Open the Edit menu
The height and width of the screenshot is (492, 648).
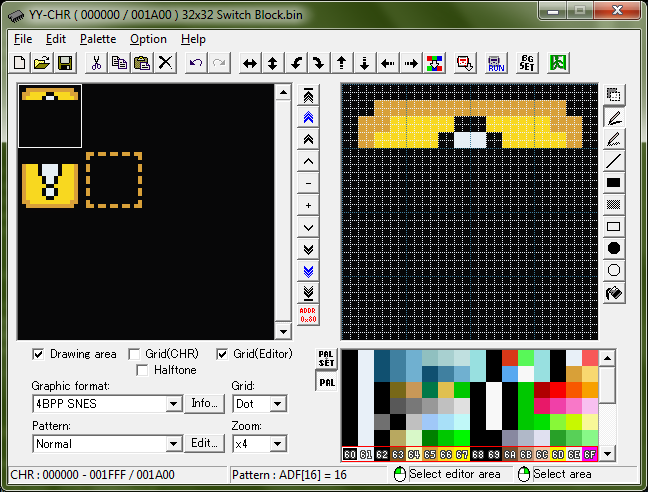[x=56, y=39]
